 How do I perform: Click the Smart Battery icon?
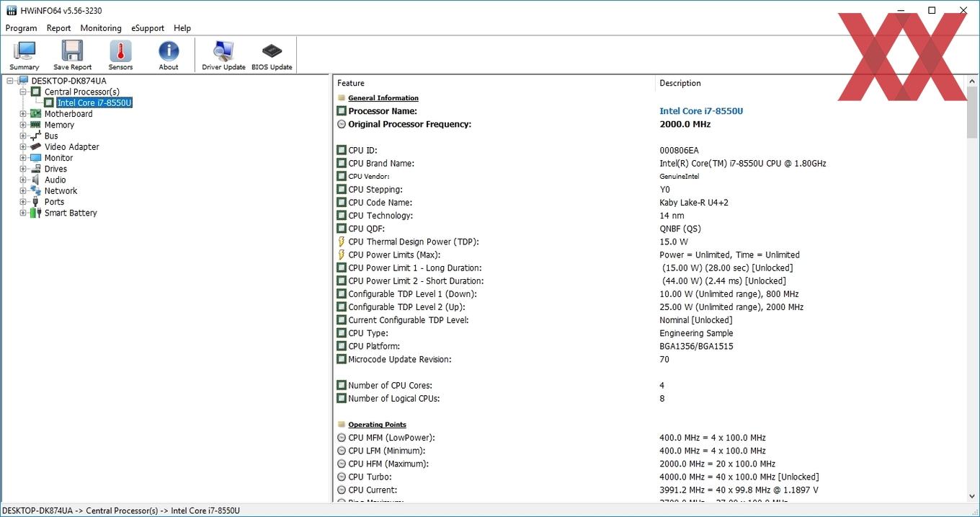tap(35, 213)
